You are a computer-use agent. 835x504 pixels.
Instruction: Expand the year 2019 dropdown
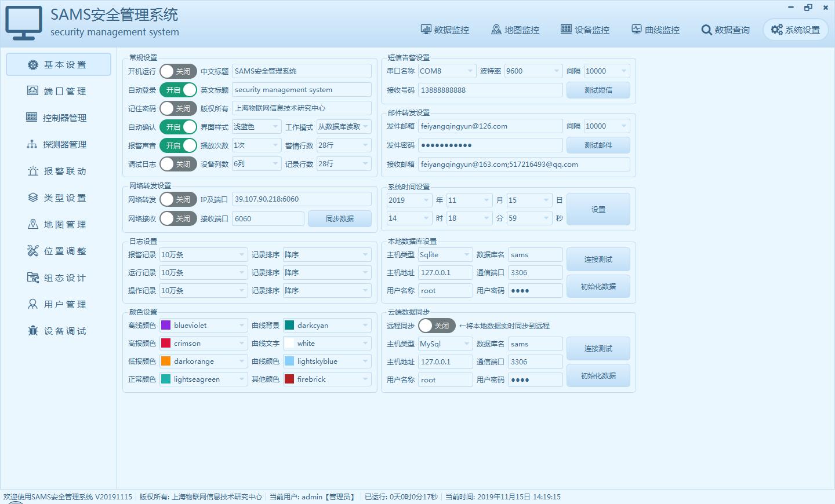point(409,200)
